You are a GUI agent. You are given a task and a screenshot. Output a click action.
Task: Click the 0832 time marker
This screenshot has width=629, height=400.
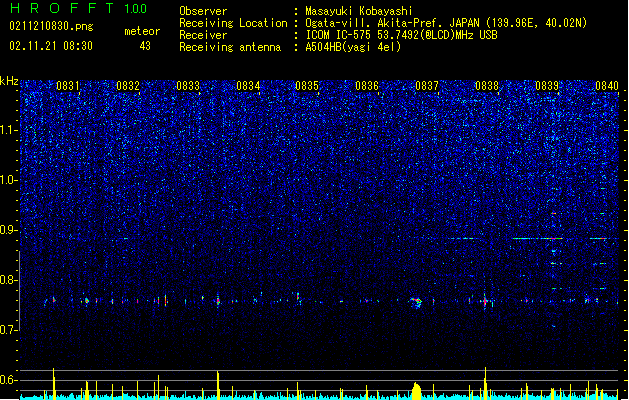[x=128, y=86]
